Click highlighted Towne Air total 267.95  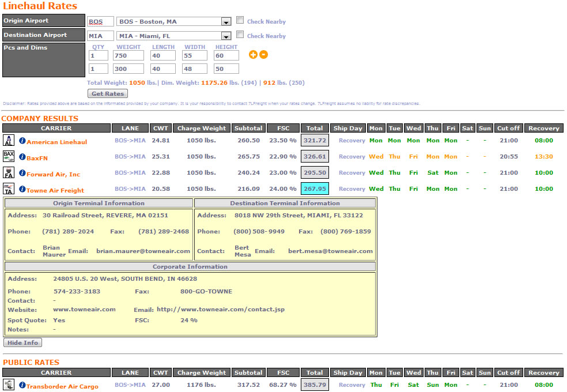pyautogui.click(x=315, y=189)
